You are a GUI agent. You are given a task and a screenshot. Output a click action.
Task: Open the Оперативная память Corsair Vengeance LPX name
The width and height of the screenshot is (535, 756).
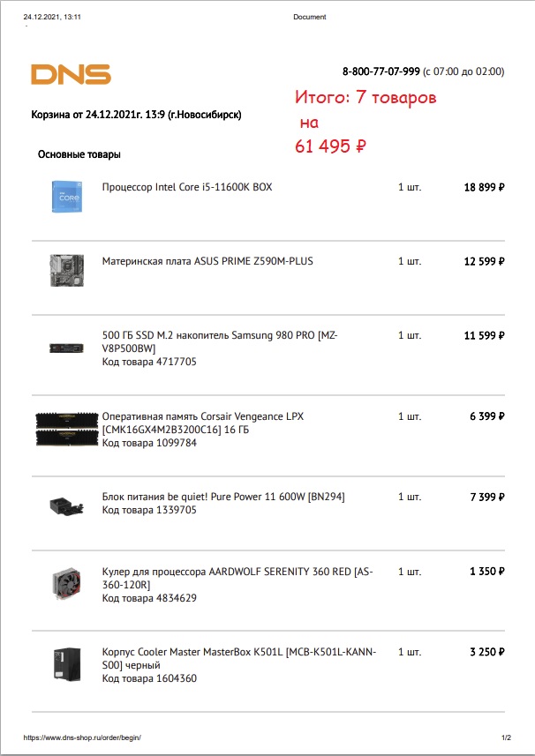pos(203,423)
